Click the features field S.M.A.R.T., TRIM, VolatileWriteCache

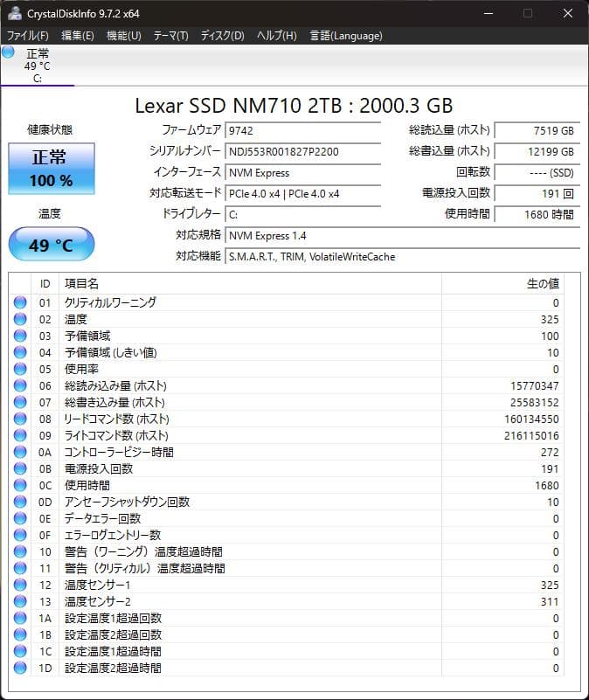(x=402, y=256)
